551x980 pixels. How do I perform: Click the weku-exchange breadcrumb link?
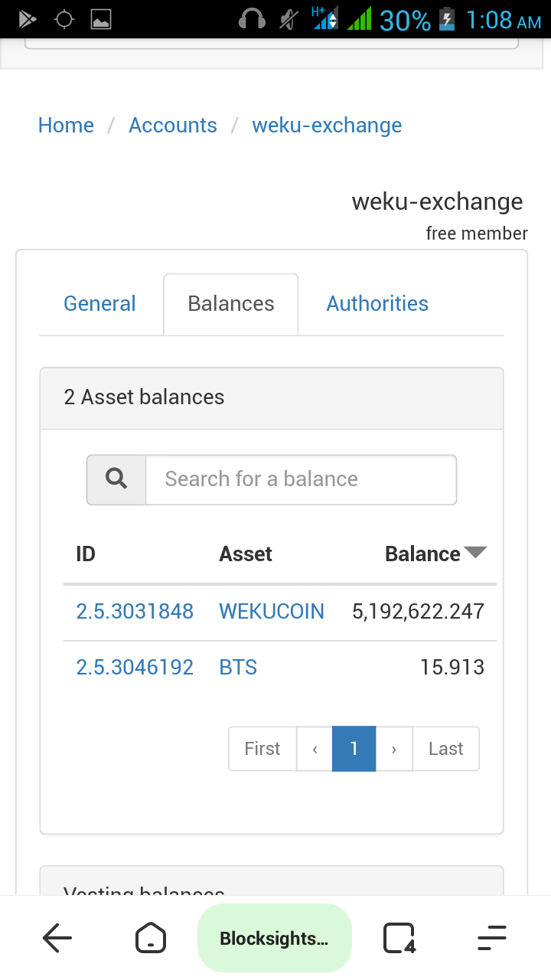pyautogui.click(x=327, y=126)
